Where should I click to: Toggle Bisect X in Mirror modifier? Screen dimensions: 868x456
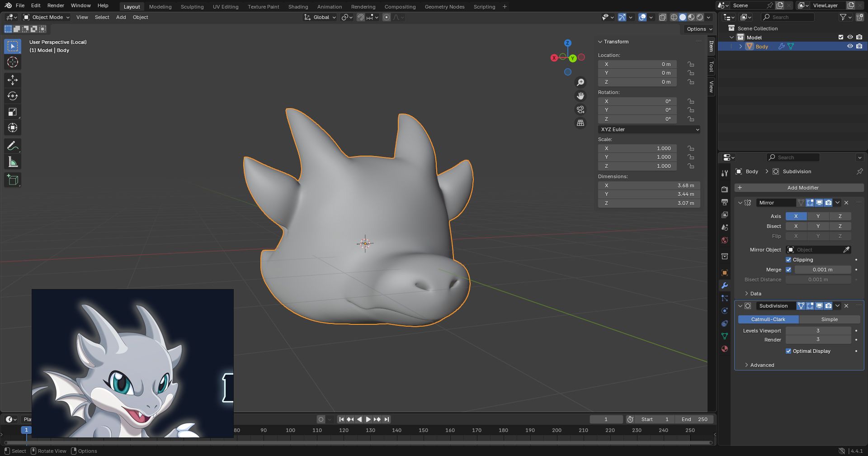[796, 226]
